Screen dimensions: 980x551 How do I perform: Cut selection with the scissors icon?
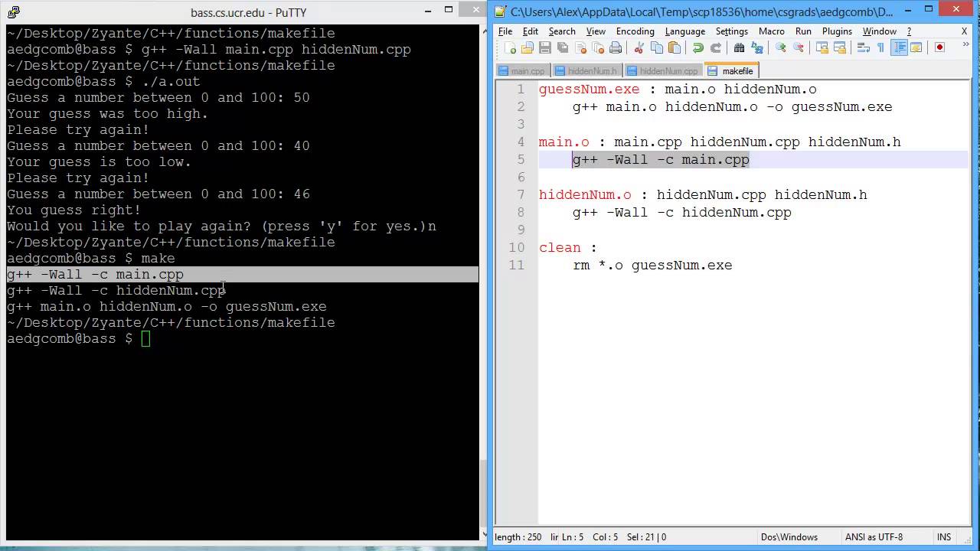[639, 47]
